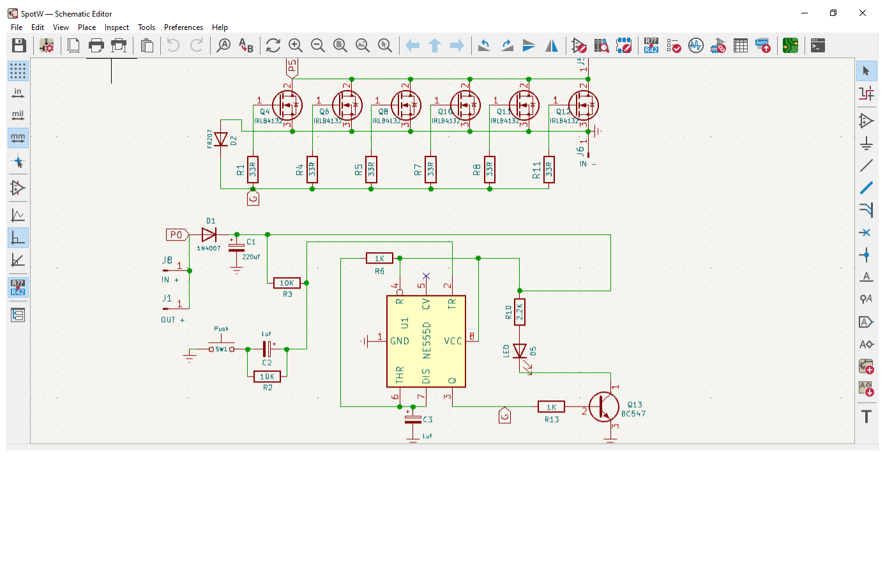The image size is (885, 588).
Task: Select the Draw wire tool
Action: tap(866, 165)
